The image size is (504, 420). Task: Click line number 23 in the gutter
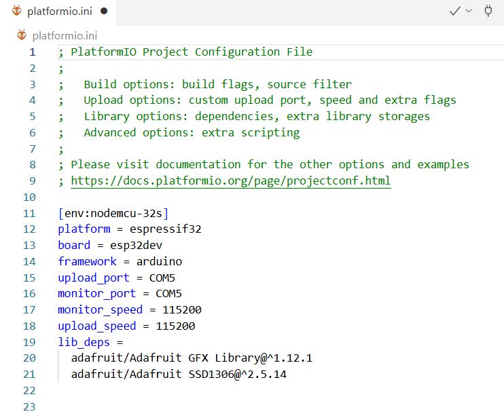click(29, 407)
